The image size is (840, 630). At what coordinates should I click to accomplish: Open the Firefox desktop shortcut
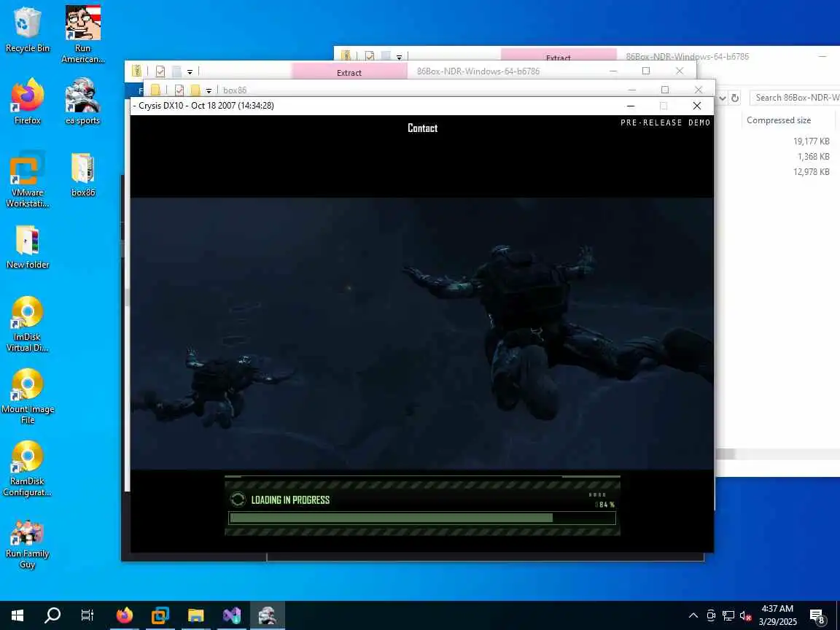tap(27, 102)
